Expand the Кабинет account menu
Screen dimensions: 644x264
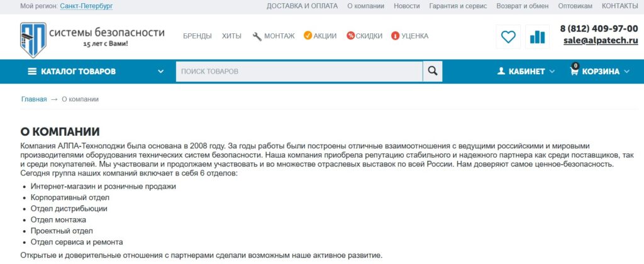pyautogui.click(x=526, y=71)
